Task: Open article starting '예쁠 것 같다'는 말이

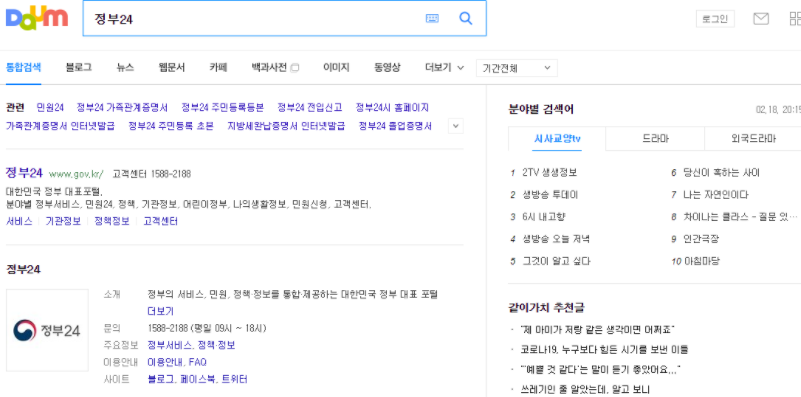Action: pyautogui.click(x=600, y=369)
